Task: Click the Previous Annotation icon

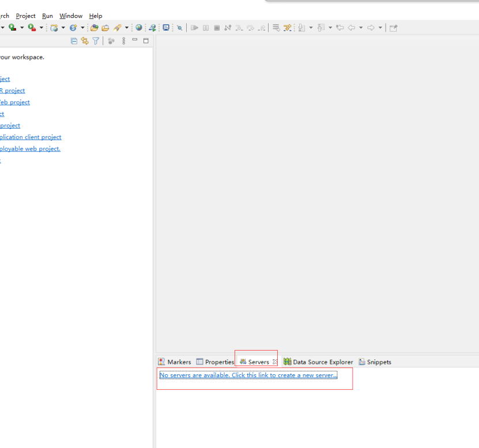Action: pos(320,28)
